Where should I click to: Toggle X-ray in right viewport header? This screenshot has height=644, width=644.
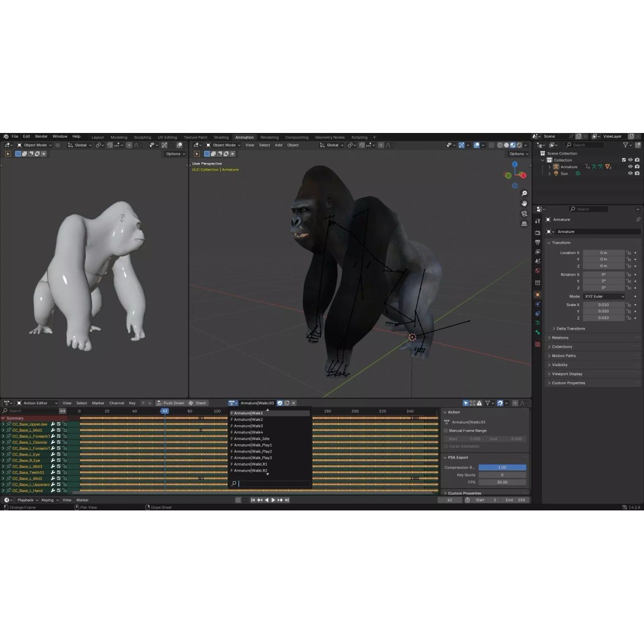click(x=491, y=145)
